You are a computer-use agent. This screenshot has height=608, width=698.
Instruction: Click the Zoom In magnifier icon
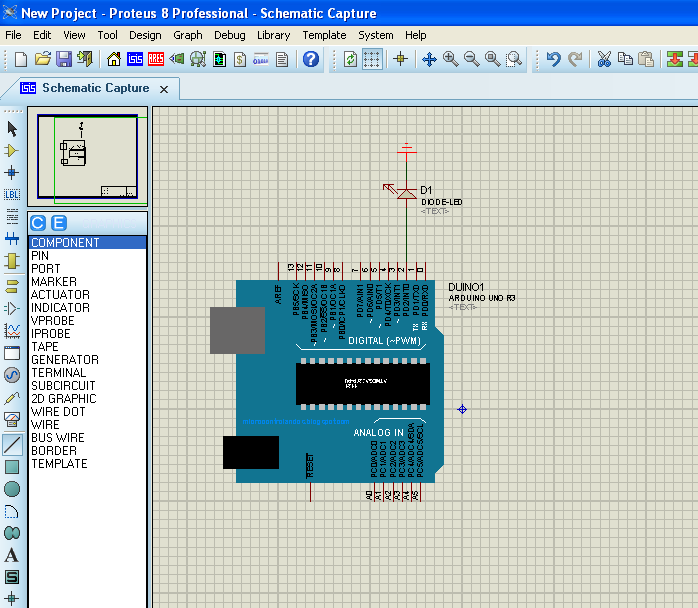tap(451, 59)
